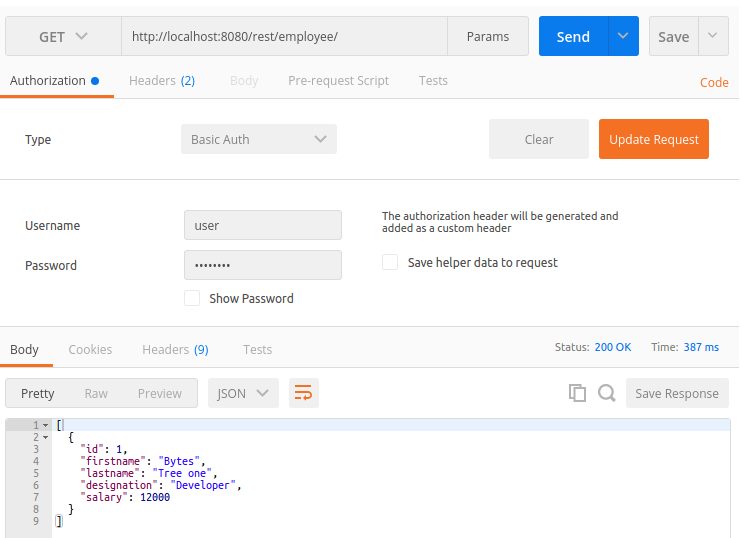
Task: Click the "Developer" value in JSON response
Action: pos(203,485)
